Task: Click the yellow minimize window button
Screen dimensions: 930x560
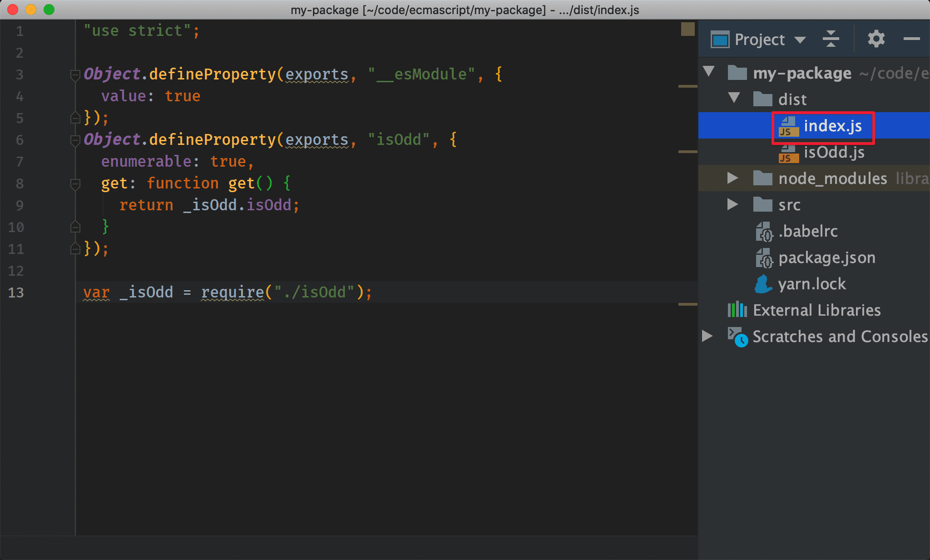Action: [31, 10]
